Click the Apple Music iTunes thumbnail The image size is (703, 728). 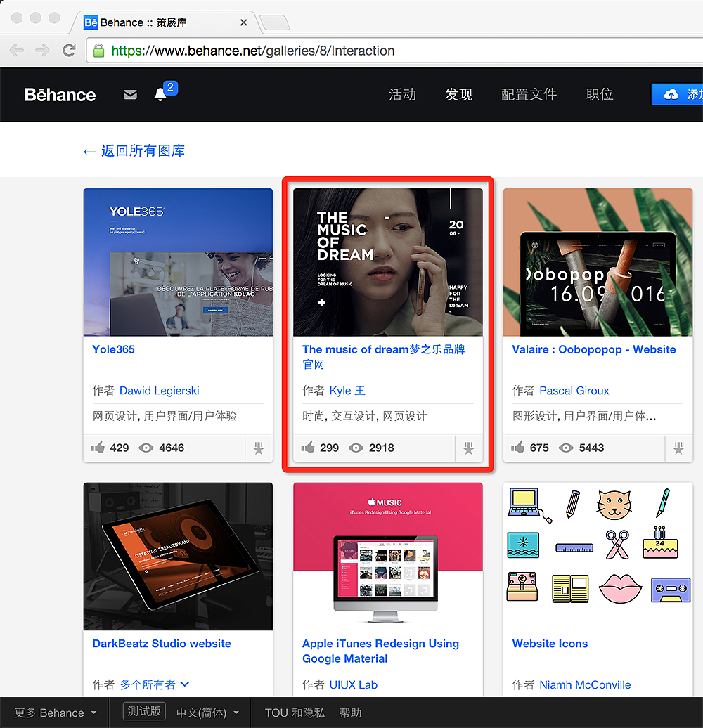388,557
